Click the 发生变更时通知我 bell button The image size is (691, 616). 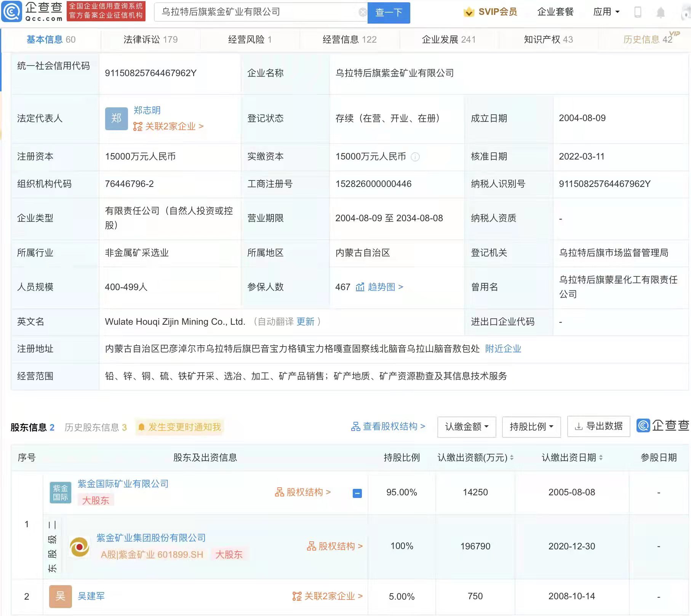(179, 427)
